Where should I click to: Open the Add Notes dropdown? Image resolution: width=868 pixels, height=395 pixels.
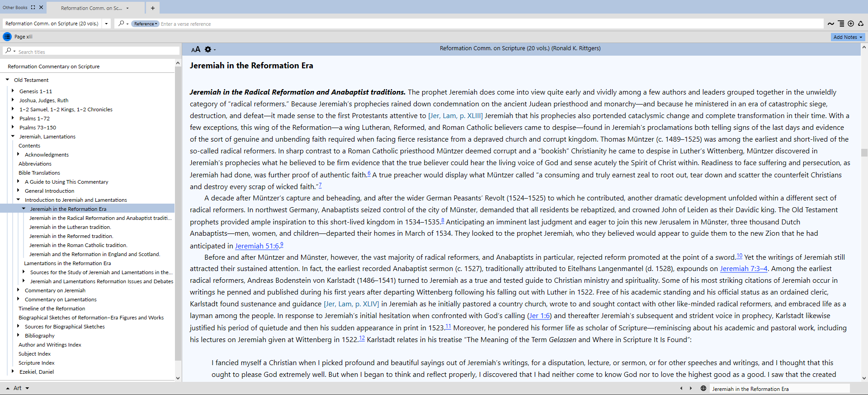848,37
